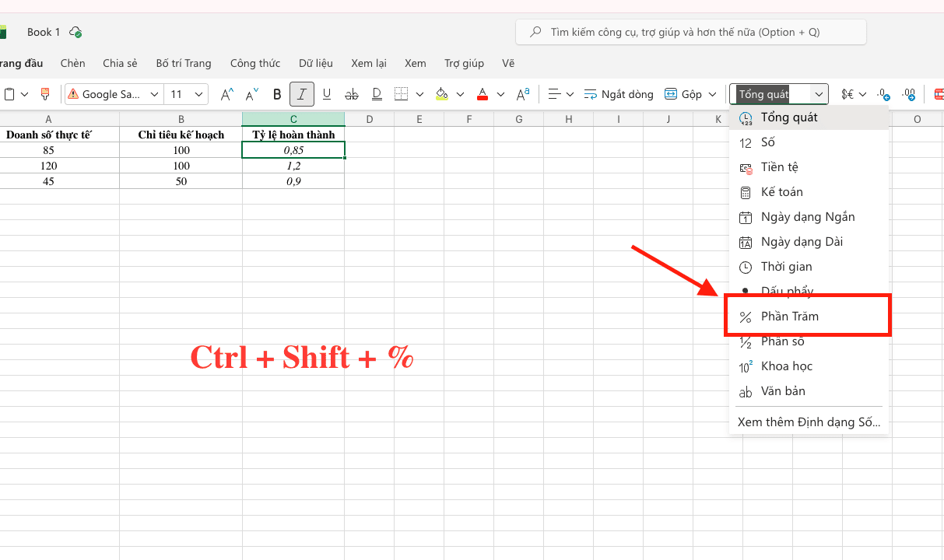Open the Chèn tab
The height and width of the screenshot is (560, 944).
pos(72,63)
